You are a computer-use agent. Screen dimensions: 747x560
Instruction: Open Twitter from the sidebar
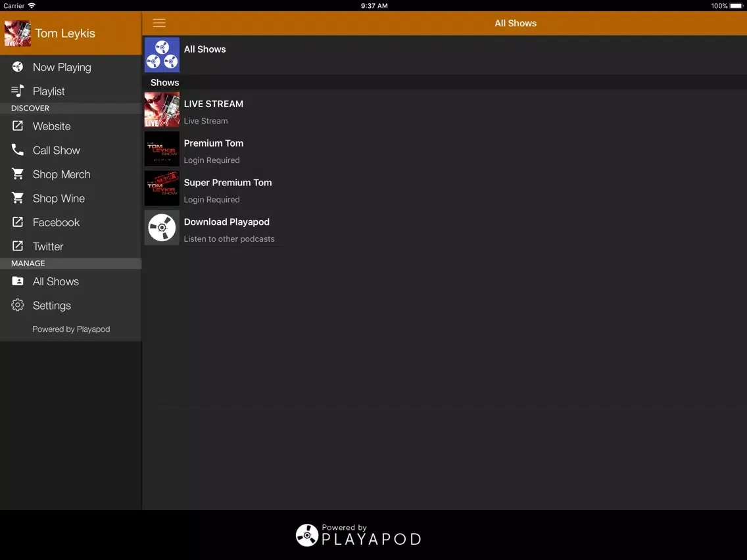pyautogui.click(x=70, y=246)
